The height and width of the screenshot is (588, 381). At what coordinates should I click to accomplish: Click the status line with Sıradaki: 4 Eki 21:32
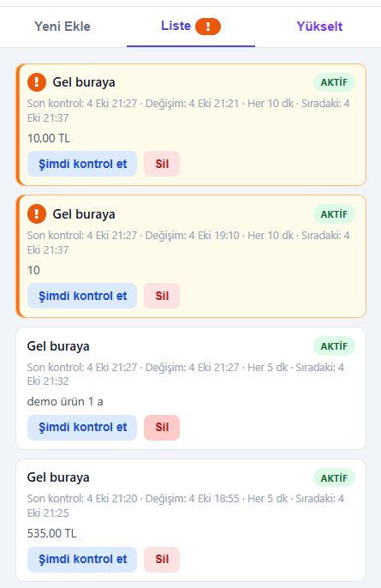pos(186,375)
